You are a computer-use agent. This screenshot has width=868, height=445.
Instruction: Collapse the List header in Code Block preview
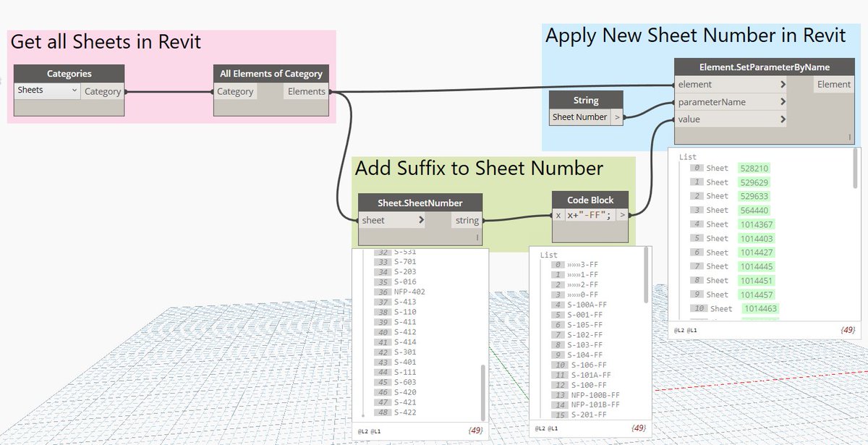click(549, 255)
